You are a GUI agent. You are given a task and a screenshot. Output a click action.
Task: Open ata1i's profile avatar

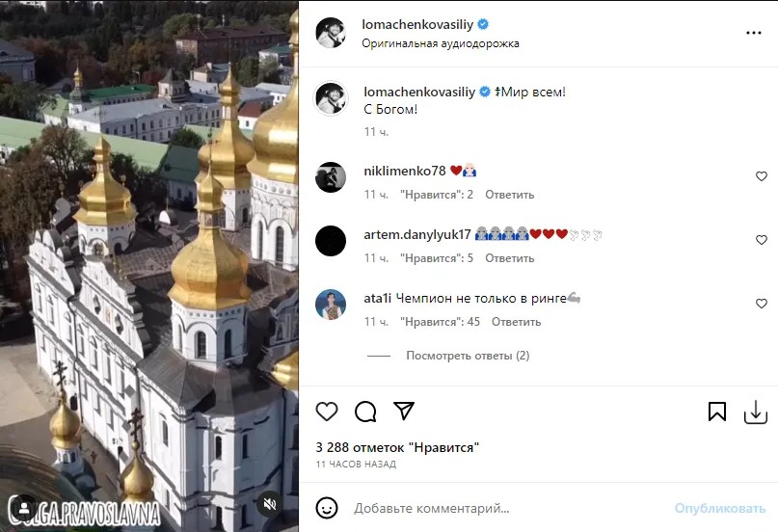[x=331, y=304]
